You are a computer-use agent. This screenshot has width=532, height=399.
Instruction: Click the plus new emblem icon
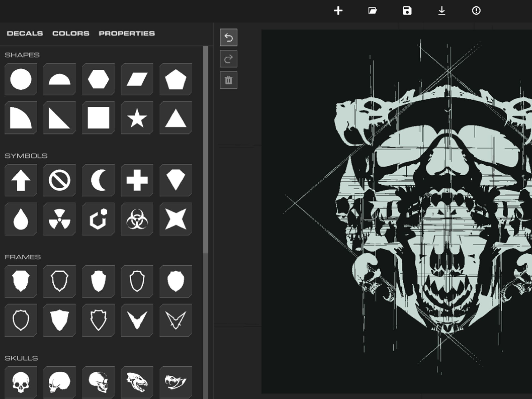coord(338,11)
